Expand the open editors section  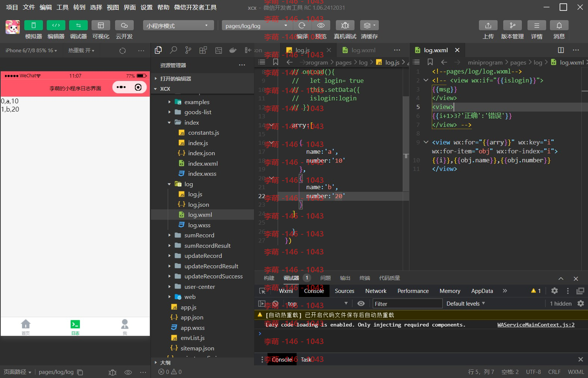tap(202, 78)
